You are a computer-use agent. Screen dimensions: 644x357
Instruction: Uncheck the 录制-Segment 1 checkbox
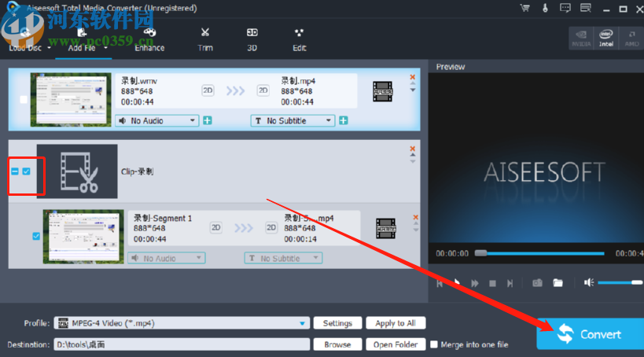(36, 236)
